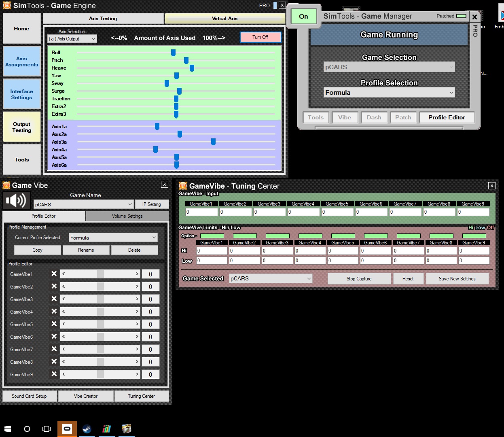Turn Off the axis output testing
This screenshot has width=504, height=437.
(x=260, y=37)
